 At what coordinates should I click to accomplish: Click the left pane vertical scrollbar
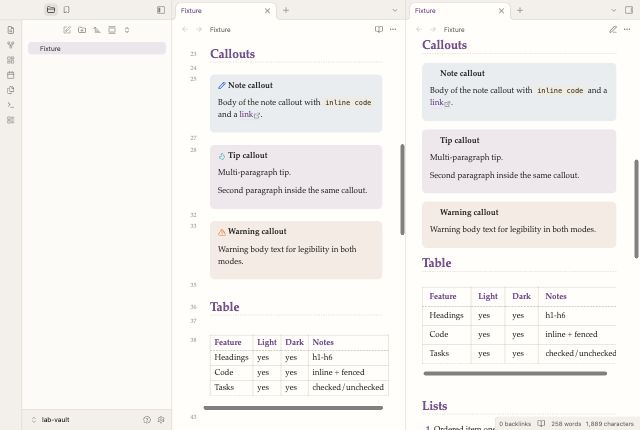click(x=402, y=189)
